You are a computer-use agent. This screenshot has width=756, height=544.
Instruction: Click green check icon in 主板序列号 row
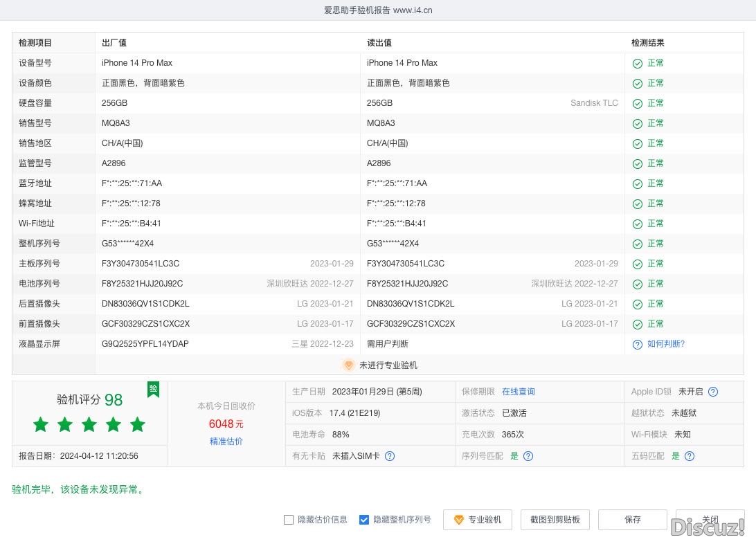[x=638, y=264]
